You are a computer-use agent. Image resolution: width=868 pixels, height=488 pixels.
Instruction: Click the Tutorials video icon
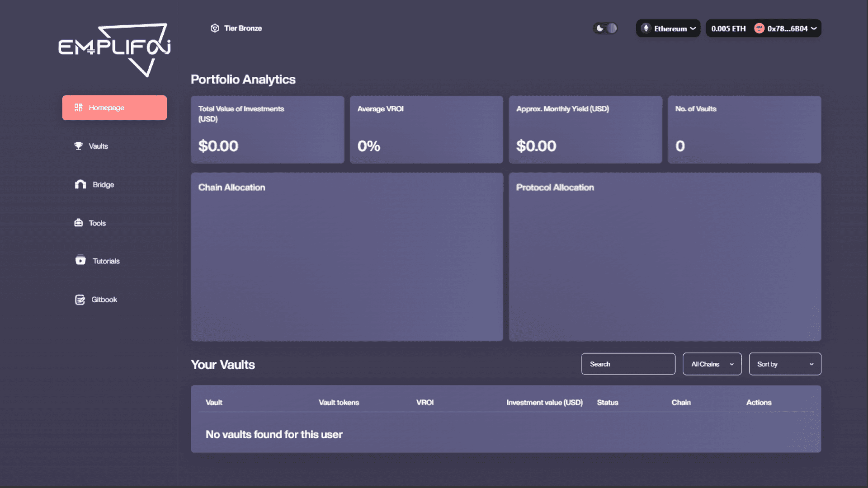pyautogui.click(x=80, y=260)
